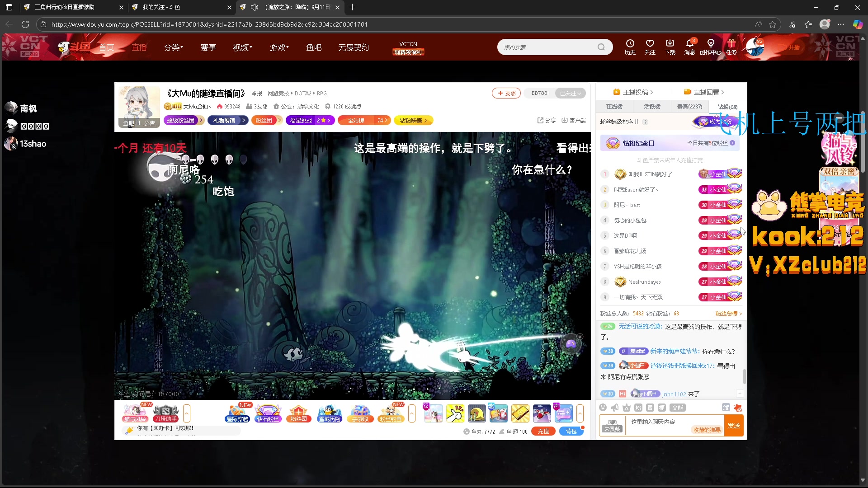Switch to the 我的关注 - 斗鱼 browser tab
The height and width of the screenshot is (488, 868).
tap(181, 7)
